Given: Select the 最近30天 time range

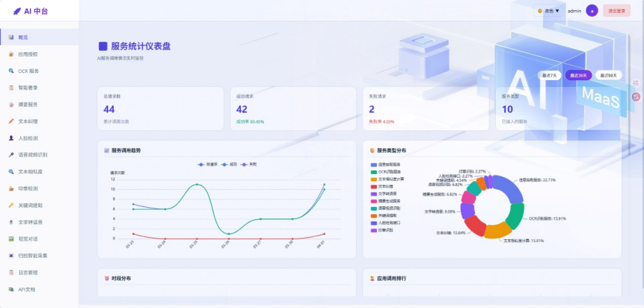Looking at the screenshot, I should coord(578,75).
